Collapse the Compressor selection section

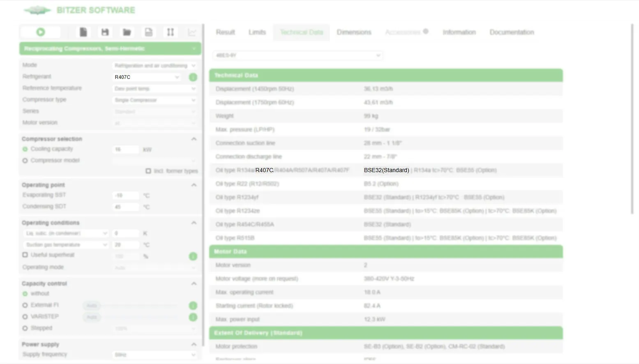click(x=194, y=139)
